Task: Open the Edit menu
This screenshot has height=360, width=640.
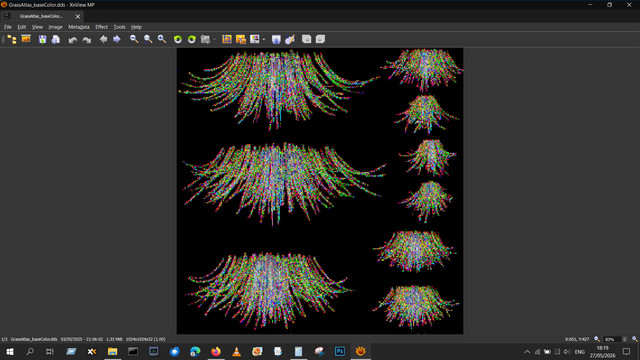Action: click(x=22, y=27)
